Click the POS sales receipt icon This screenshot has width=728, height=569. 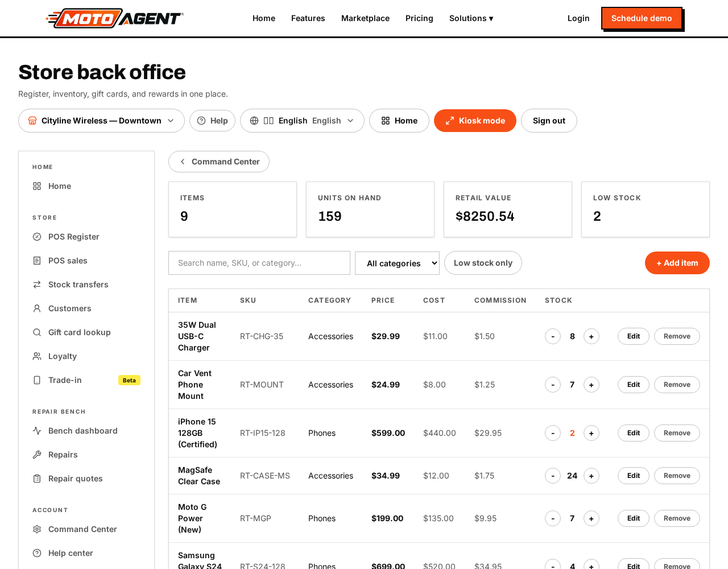click(x=37, y=261)
